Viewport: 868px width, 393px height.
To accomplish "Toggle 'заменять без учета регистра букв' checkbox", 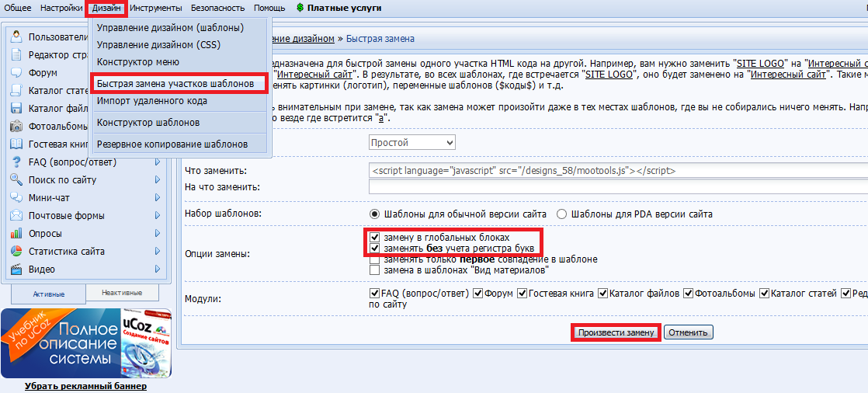I will coord(375,248).
